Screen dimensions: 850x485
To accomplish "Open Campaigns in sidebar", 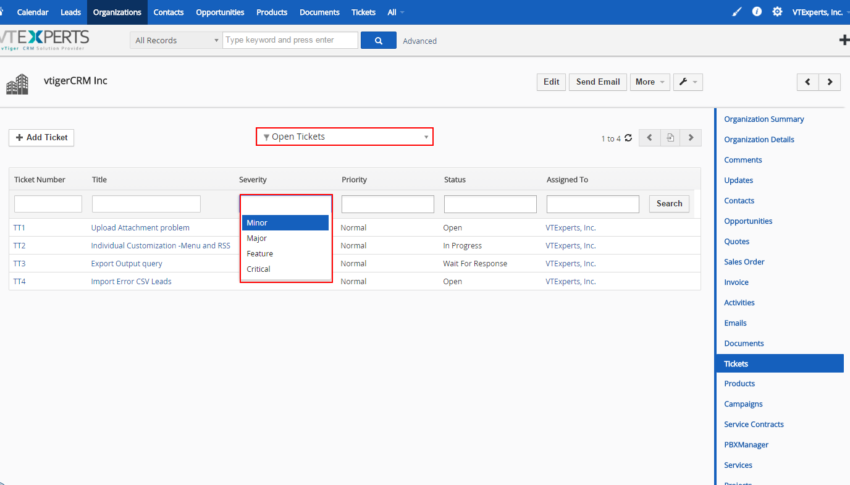I will pyautogui.click(x=743, y=404).
